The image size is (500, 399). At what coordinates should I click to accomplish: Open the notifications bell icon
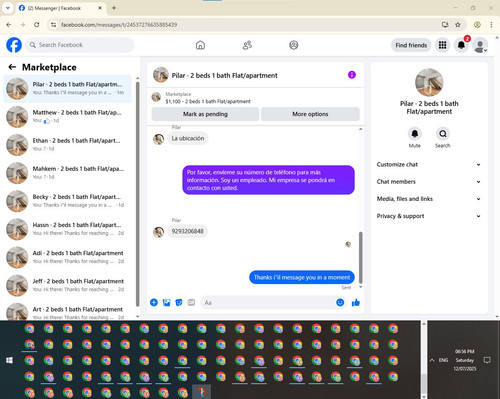click(461, 45)
